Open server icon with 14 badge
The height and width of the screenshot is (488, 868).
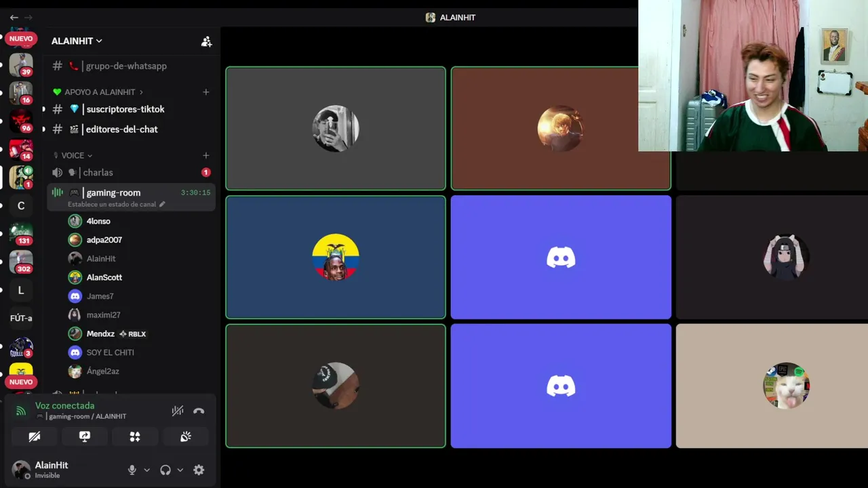pos(21,149)
